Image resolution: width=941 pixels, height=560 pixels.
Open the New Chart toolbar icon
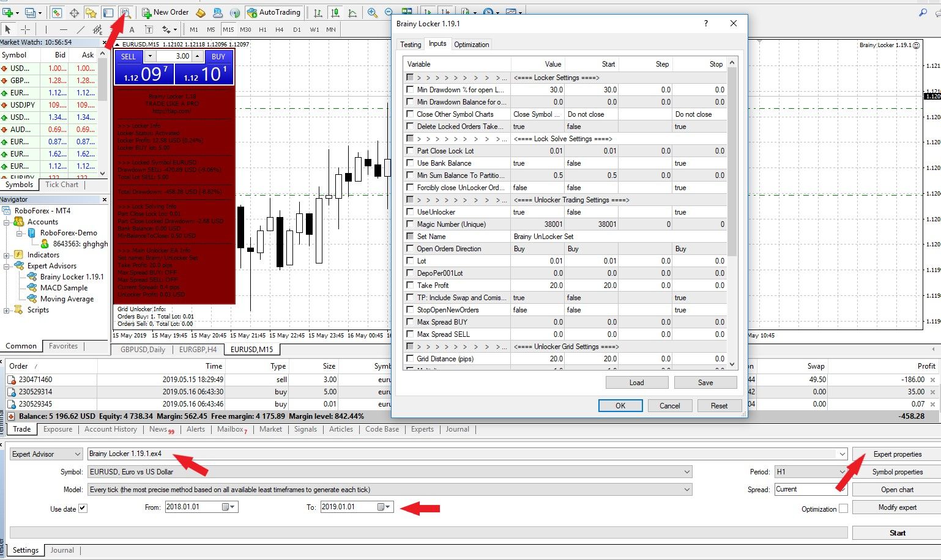8,12
